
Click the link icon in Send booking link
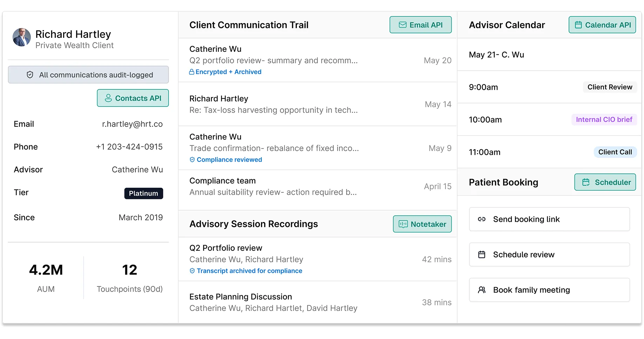pyautogui.click(x=482, y=219)
